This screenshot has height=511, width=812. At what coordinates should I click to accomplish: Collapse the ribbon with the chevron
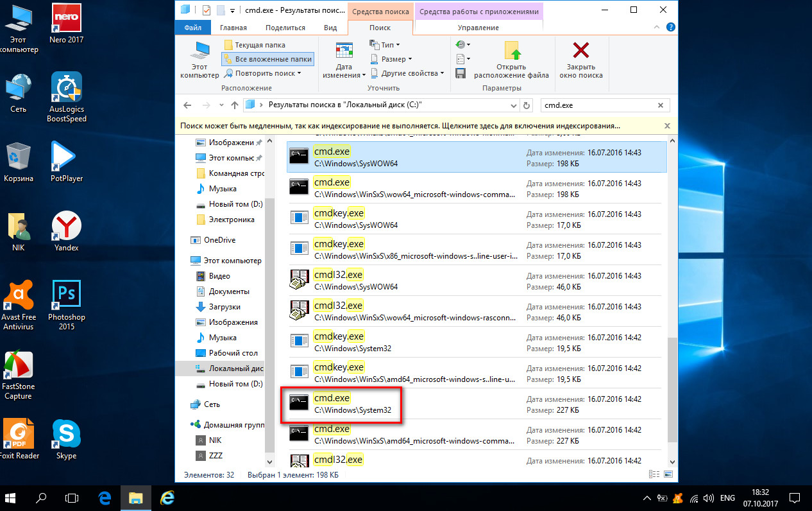click(x=657, y=28)
